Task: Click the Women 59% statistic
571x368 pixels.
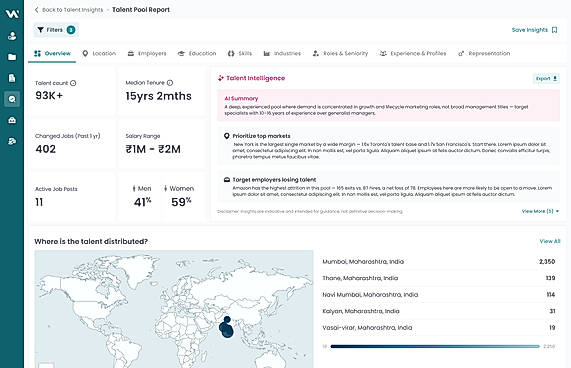Action: (x=179, y=197)
